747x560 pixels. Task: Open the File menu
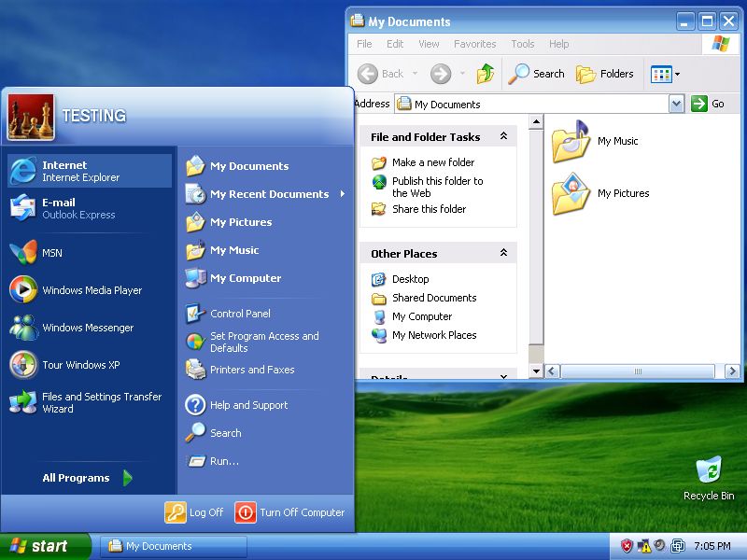364,44
